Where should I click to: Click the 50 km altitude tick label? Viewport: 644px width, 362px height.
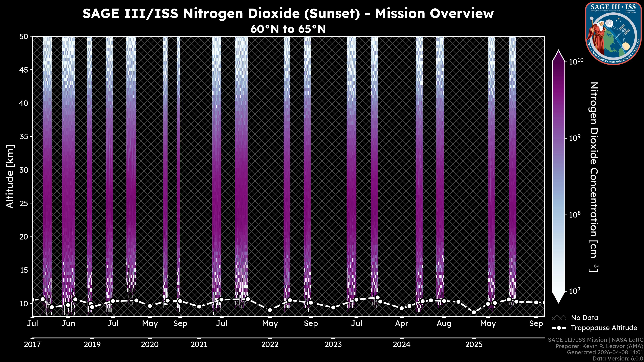(23, 37)
